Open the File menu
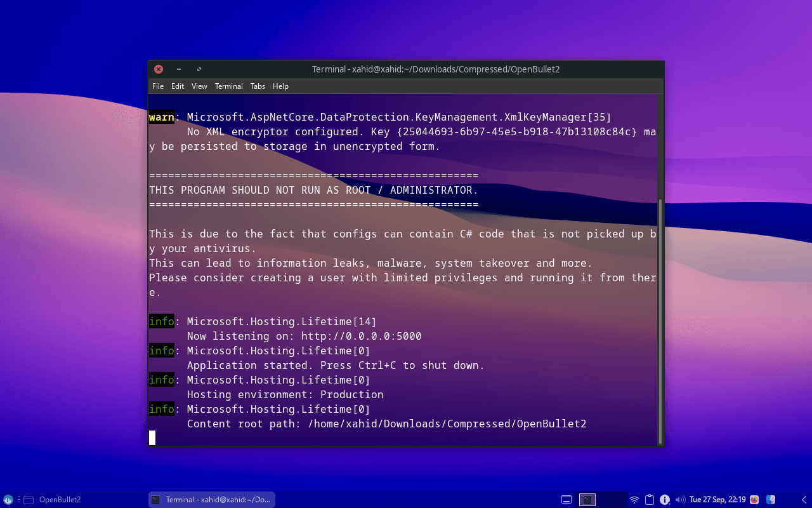 [157, 86]
